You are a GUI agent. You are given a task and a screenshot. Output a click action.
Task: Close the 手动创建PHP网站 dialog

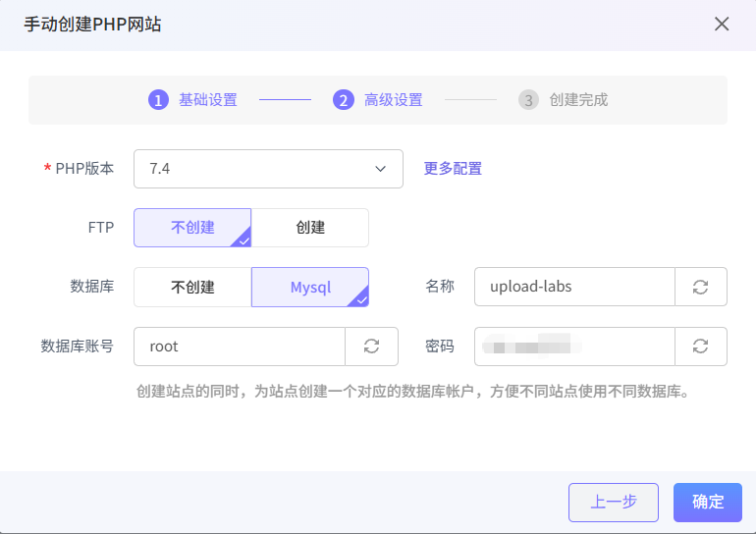tap(722, 24)
